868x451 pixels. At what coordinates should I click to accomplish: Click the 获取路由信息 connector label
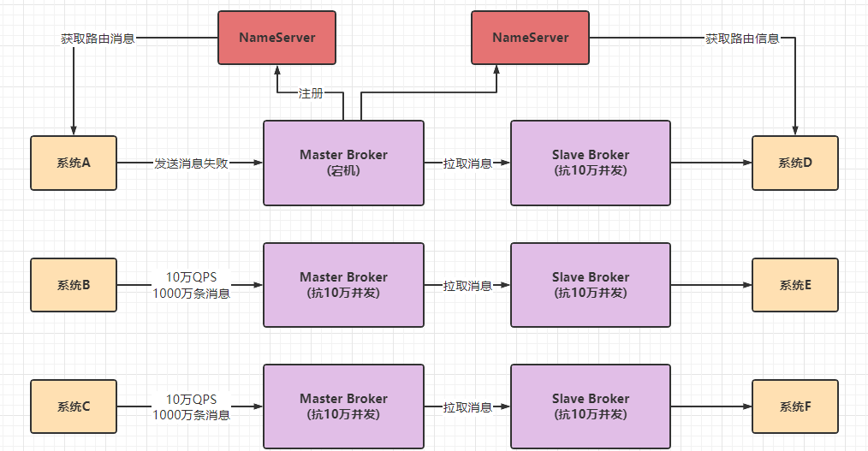point(742,39)
